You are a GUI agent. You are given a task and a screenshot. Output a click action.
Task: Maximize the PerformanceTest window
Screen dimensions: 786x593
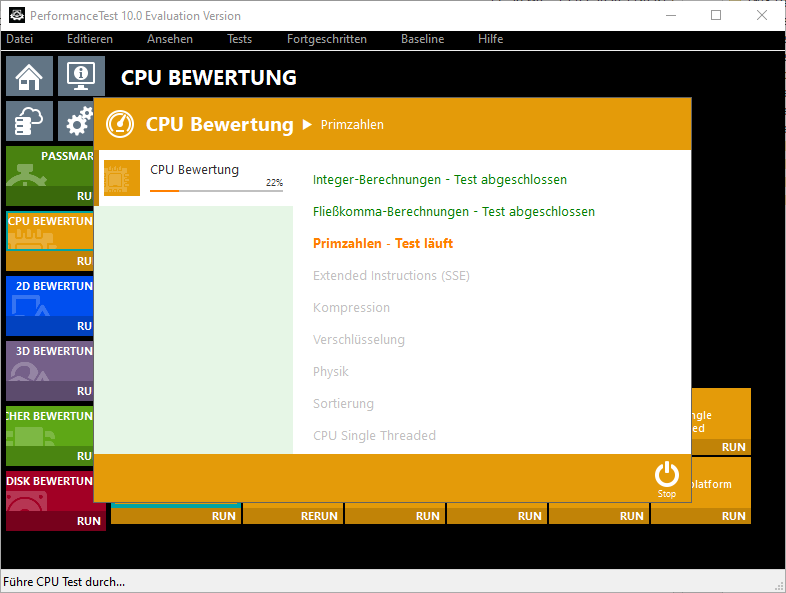[x=716, y=16]
